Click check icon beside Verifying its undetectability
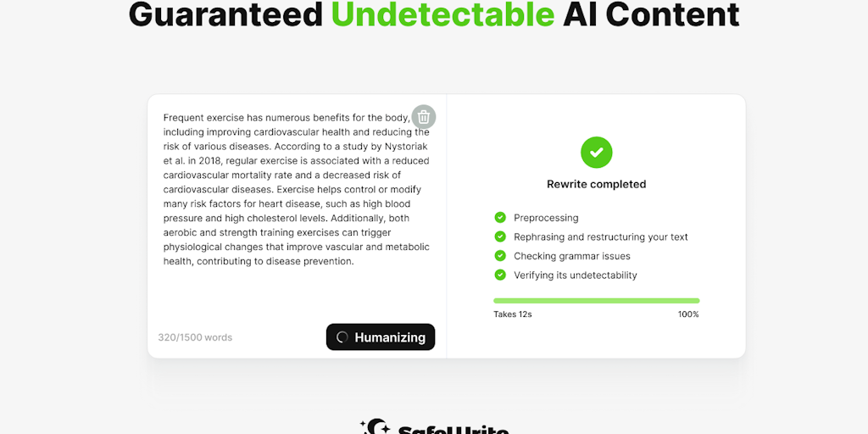The height and width of the screenshot is (434, 868). pyautogui.click(x=500, y=275)
